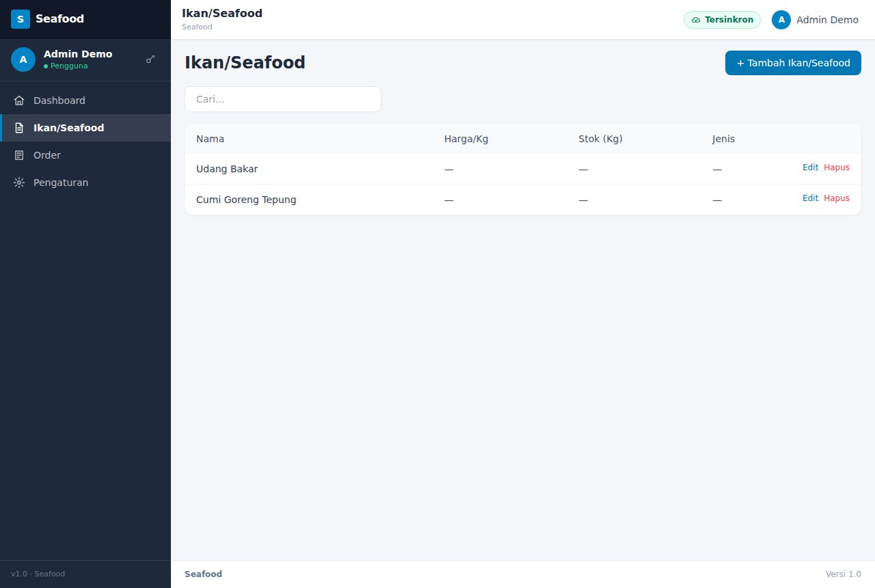Click Hapus for Cumi Goreng Tepung
The image size is (875, 588).
(x=837, y=198)
